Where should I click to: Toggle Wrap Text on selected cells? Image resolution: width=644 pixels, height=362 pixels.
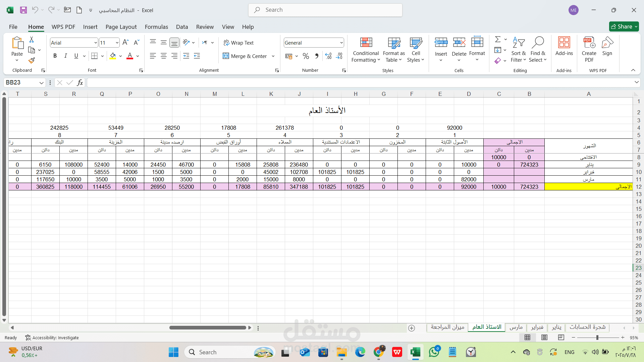tap(239, 43)
